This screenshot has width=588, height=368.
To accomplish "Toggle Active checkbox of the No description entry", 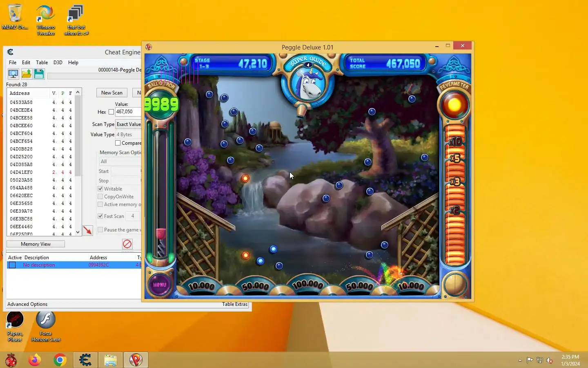I will (x=12, y=265).
